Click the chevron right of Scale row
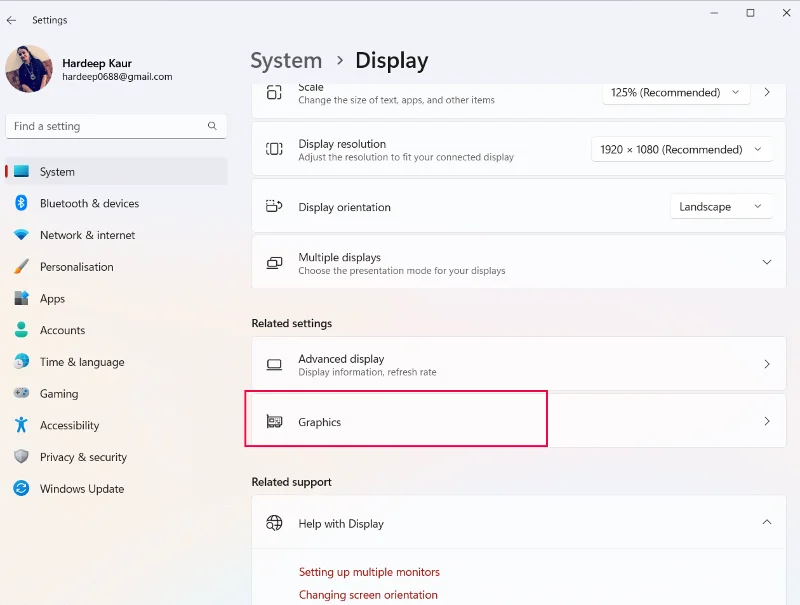The width and height of the screenshot is (800, 605). tap(767, 92)
